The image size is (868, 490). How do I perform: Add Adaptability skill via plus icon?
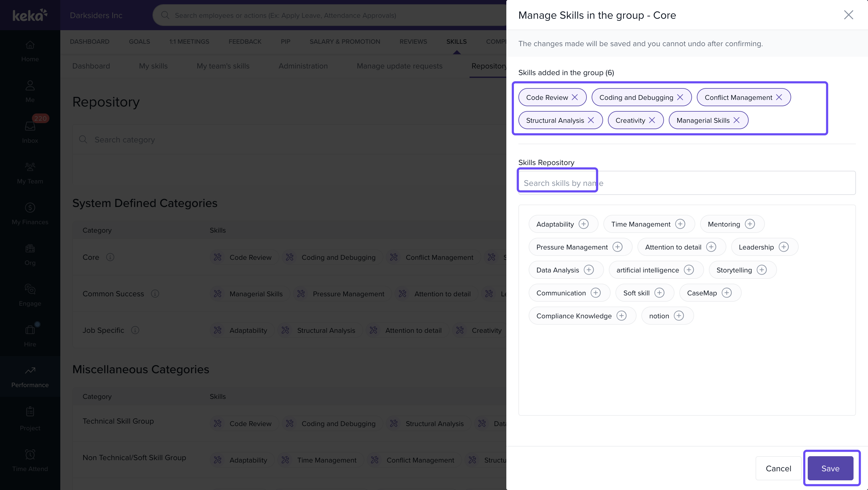[x=583, y=224]
